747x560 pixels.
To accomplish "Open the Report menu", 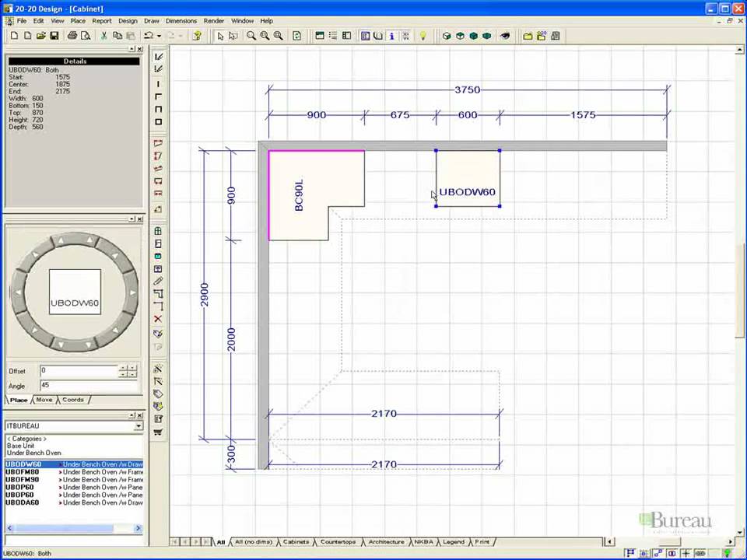I will [101, 21].
